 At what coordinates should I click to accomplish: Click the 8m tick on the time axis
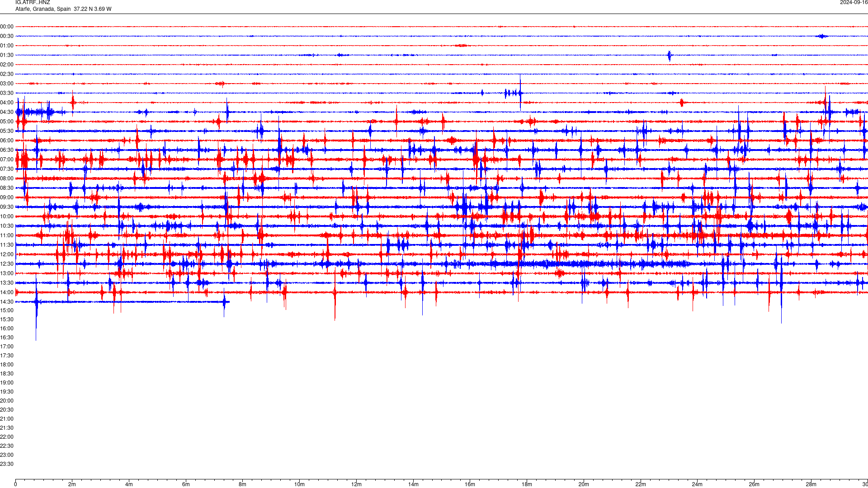243,484
